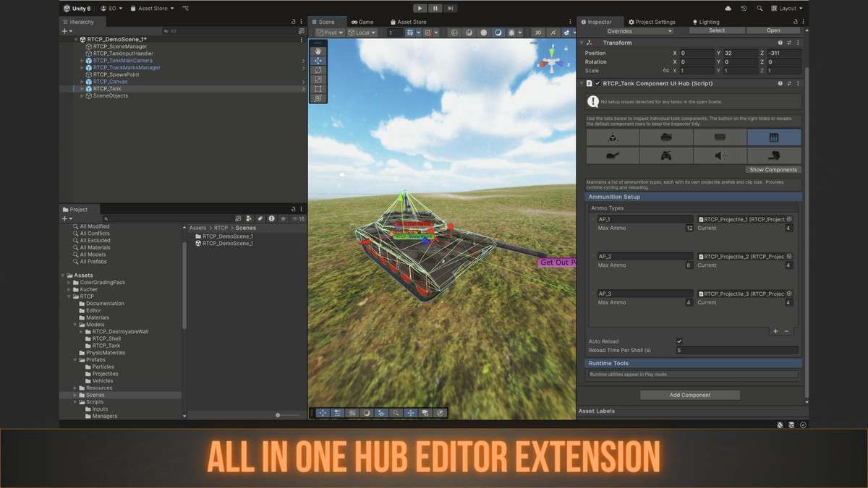Disable the RTCP_Tank Component UI Hub script checkbox
The width and height of the screenshot is (868, 488).
(597, 83)
